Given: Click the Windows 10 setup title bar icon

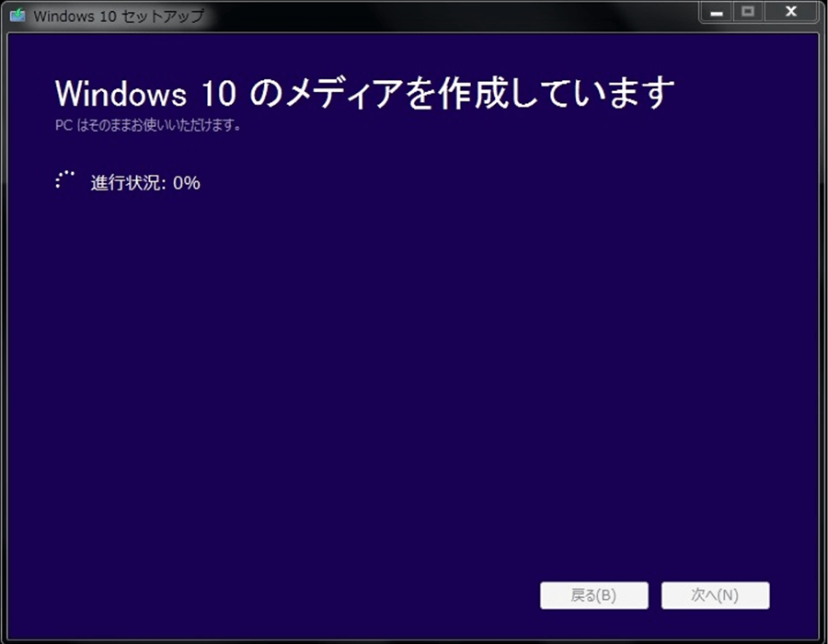Looking at the screenshot, I should coord(17,15).
